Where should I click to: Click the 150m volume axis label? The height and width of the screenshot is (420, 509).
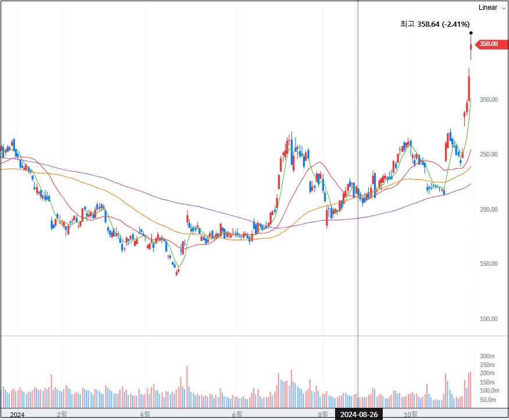click(x=487, y=382)
